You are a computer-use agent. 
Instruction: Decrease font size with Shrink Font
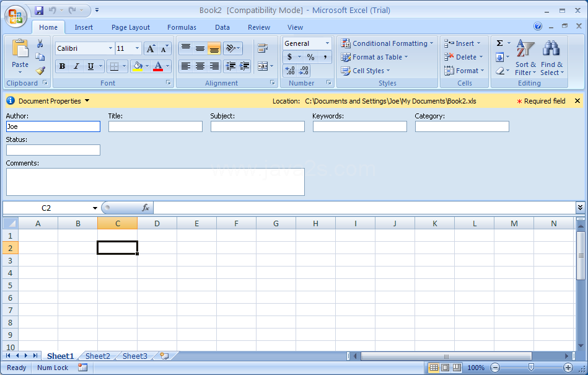click(x=164, y=48)
